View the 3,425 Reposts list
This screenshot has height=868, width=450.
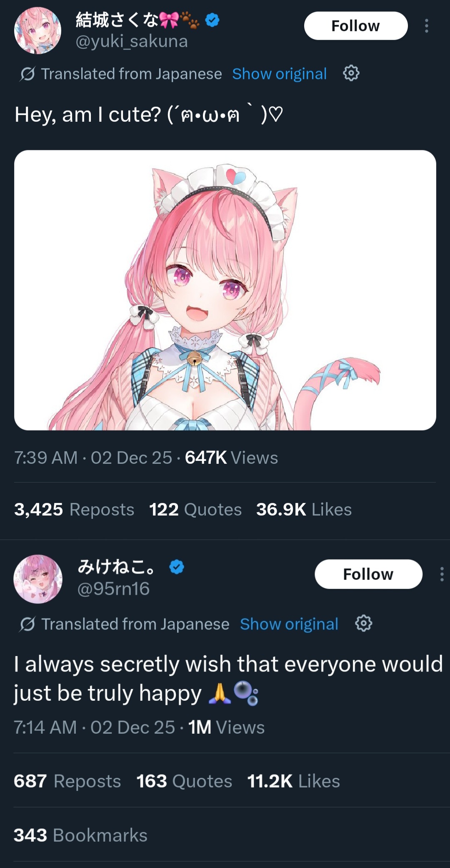point(74,509)
